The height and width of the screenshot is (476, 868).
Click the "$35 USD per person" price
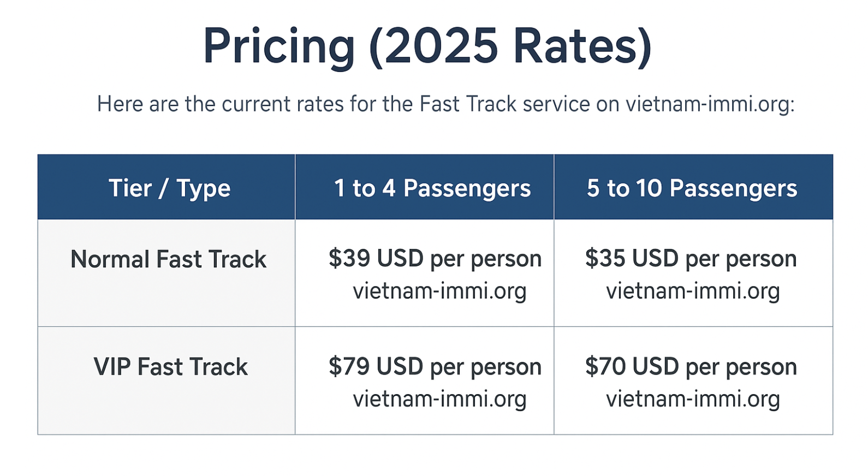(x=691, y=258)
